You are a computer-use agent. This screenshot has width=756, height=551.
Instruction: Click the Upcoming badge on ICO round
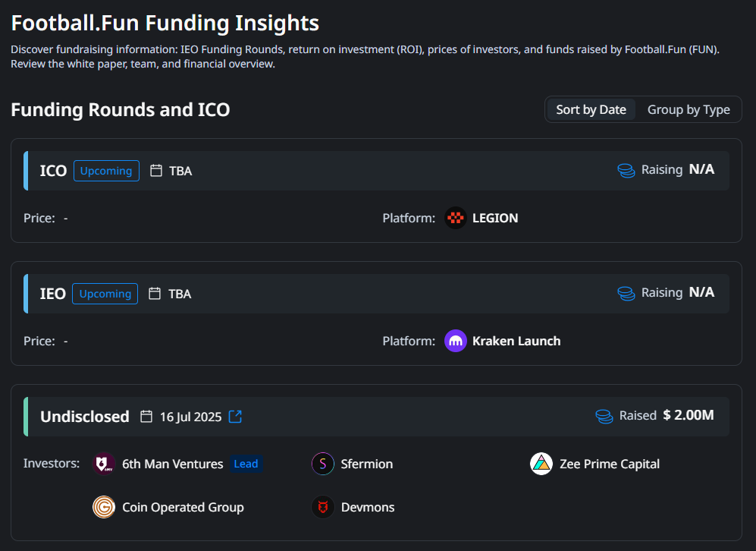click(106, 171)
